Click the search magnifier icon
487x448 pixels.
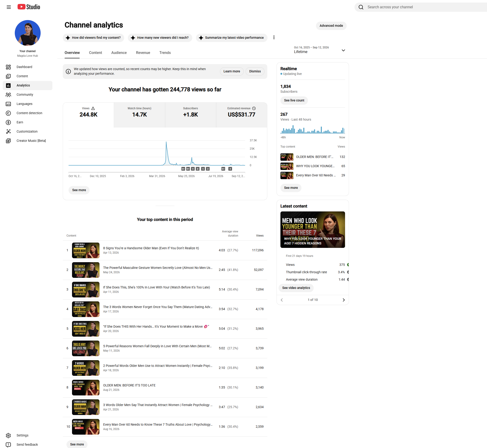361,7
